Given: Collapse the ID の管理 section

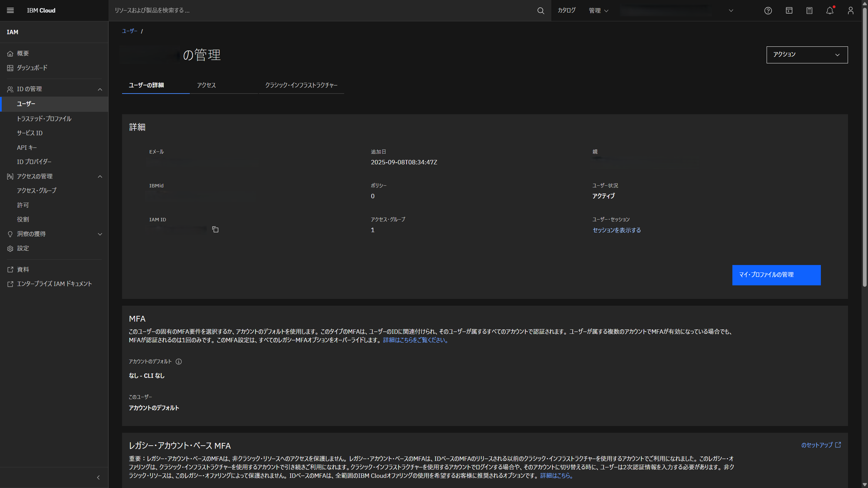Looking at the screenshot, I should [x=100, y=89].
